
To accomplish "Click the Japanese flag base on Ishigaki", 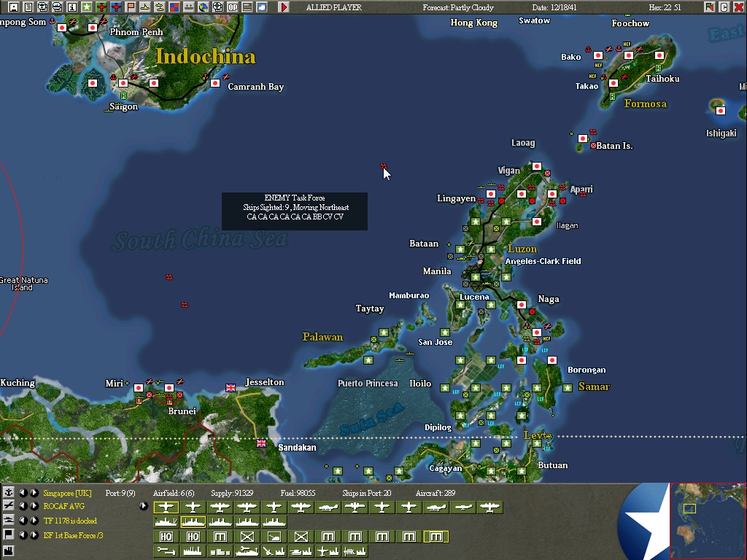I will click(721, 111).
